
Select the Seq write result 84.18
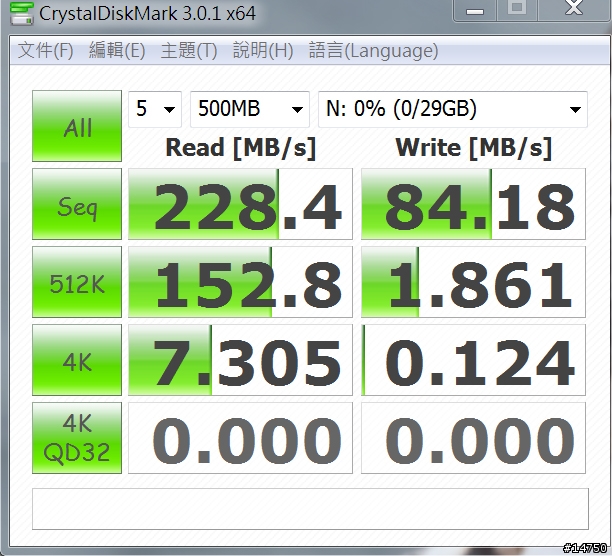point(473,204)
